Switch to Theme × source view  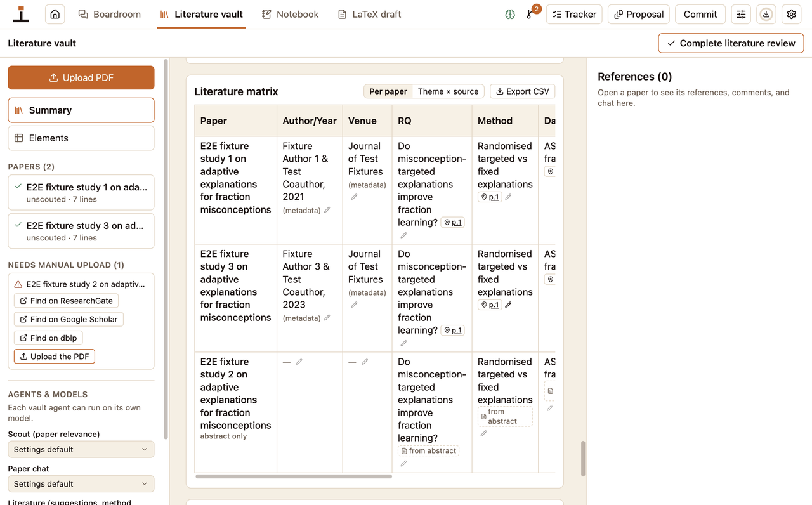coord(448,91)
